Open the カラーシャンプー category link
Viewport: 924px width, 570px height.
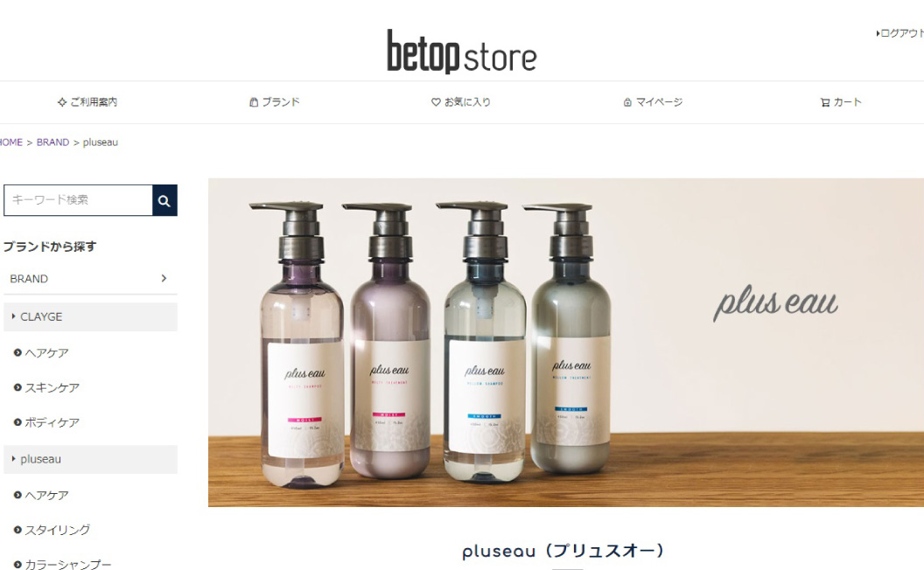[x=67, y=564]
